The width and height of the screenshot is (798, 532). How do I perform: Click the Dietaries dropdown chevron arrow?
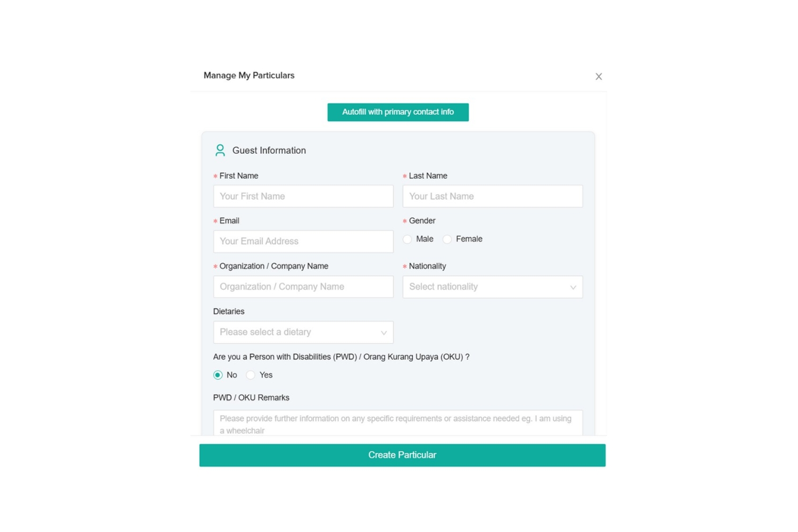coord(384,332)
